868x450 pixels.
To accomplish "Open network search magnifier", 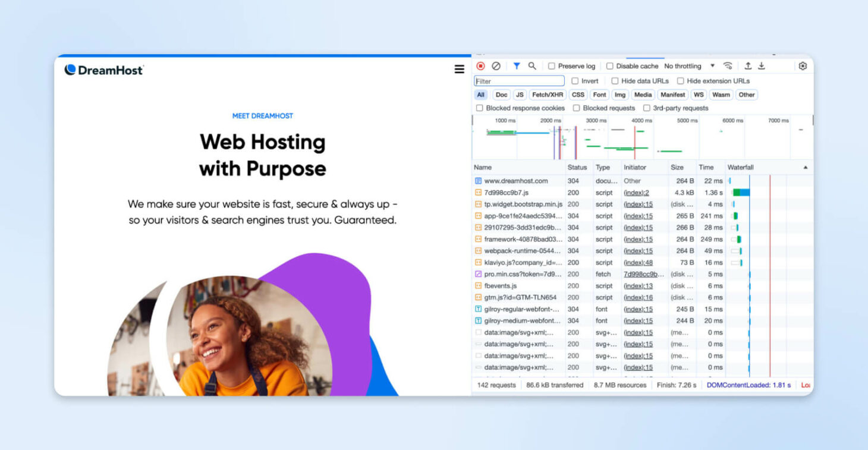I will [x=532, y=66].
